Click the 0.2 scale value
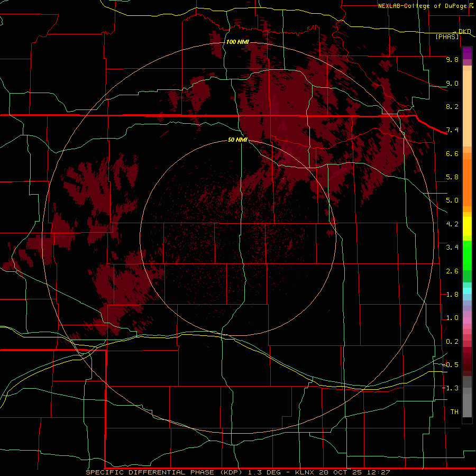This screenshot has height=476, width=476. point(452,342)
